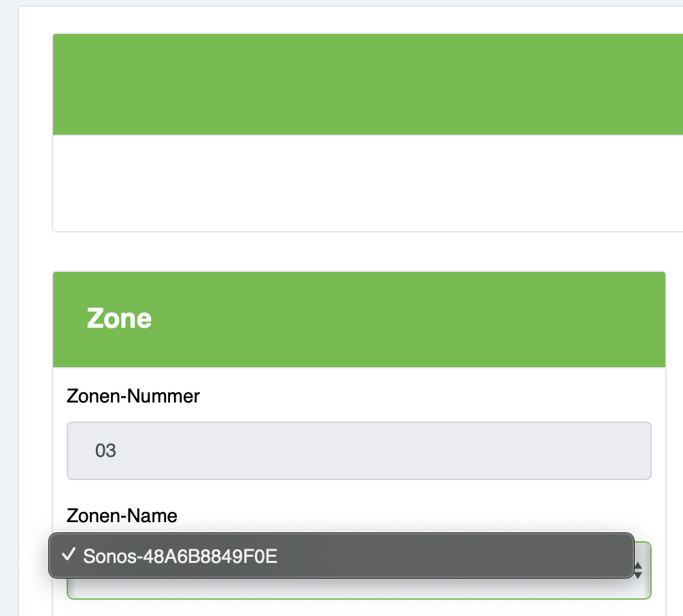
Task: Focus the Zonen-Nummer field showing 03
Action: pyautogui.click(x=359, y=451)
